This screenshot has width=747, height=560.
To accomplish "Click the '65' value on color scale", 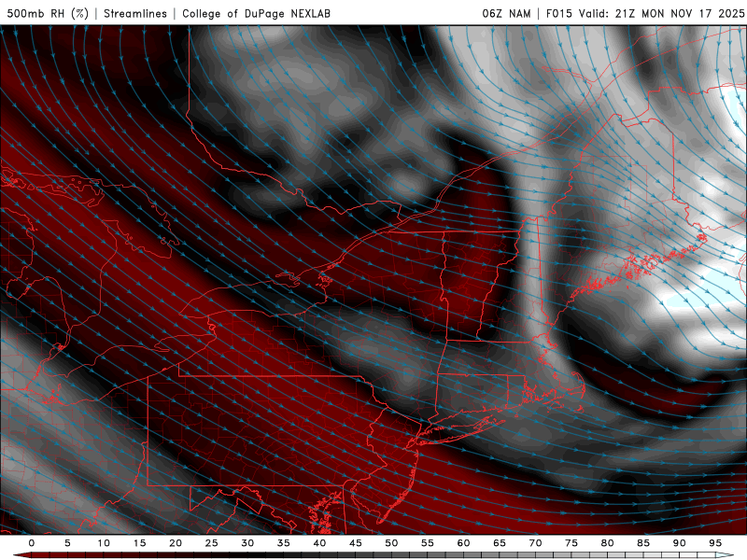I will click(500, 543).
